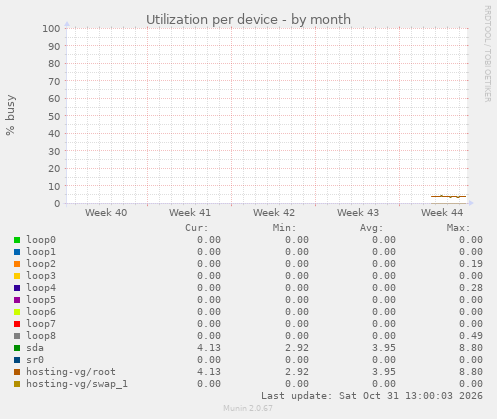Click the loop0 green color swatch
The width and height of the screenshot is (497, 419).
click(x=17, y=240)
